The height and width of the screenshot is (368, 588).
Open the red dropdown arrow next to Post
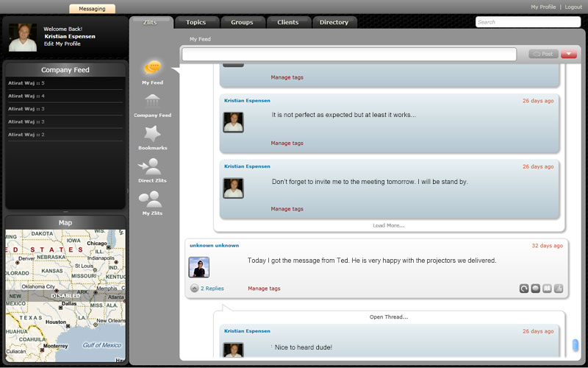(x=569, y=54)
